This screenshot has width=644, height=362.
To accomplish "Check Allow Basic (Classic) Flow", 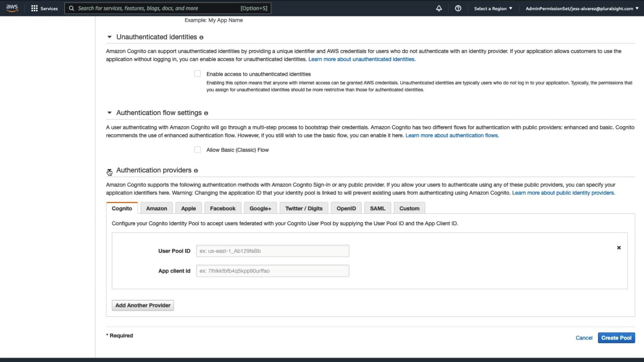I will [x=198, y=150].
